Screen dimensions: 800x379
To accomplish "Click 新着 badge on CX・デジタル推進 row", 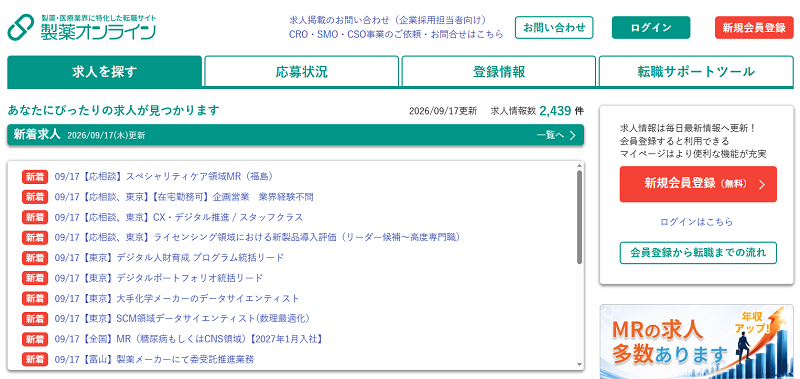I will [x=35, y=217].
